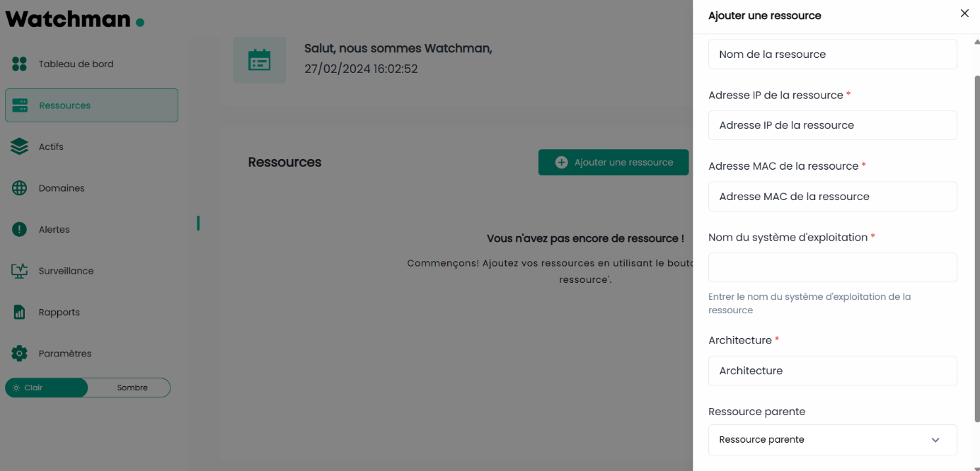Click the Ressources page heading
Viewport: 980px width, 471px height.
click(x=284, y=162)
